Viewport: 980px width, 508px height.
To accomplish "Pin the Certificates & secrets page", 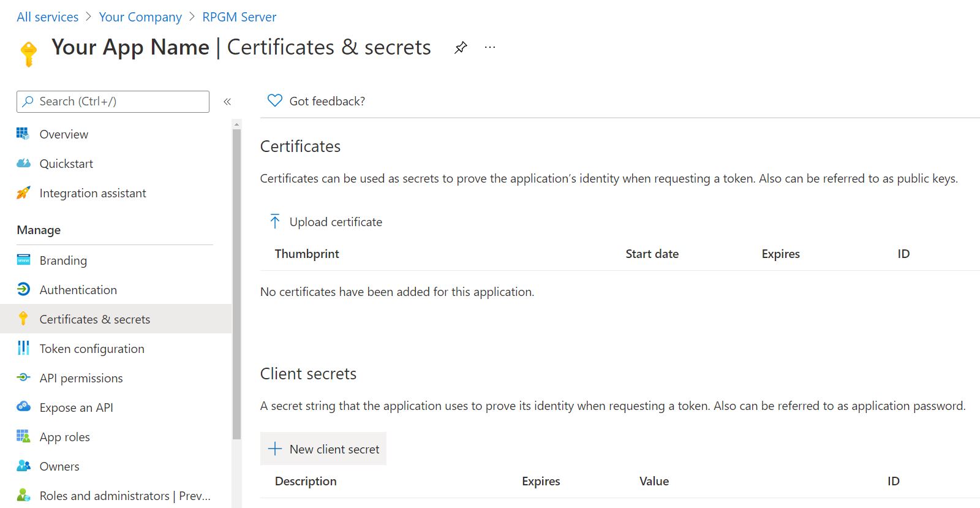I will point(461,47).
